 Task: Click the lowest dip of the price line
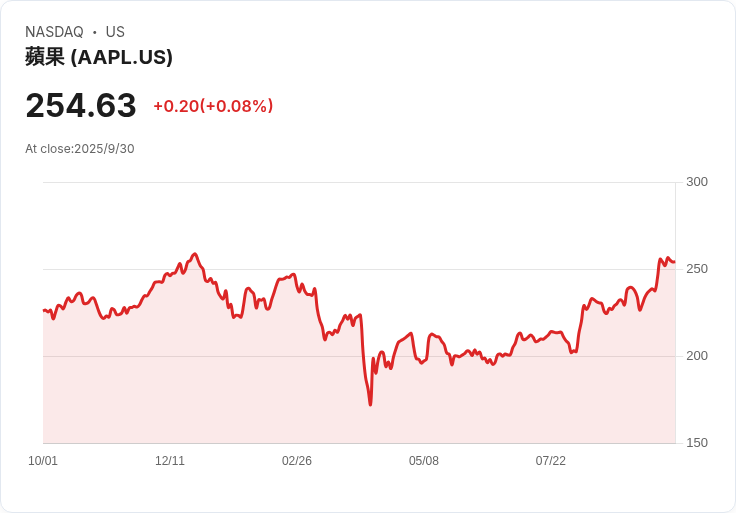370,404
